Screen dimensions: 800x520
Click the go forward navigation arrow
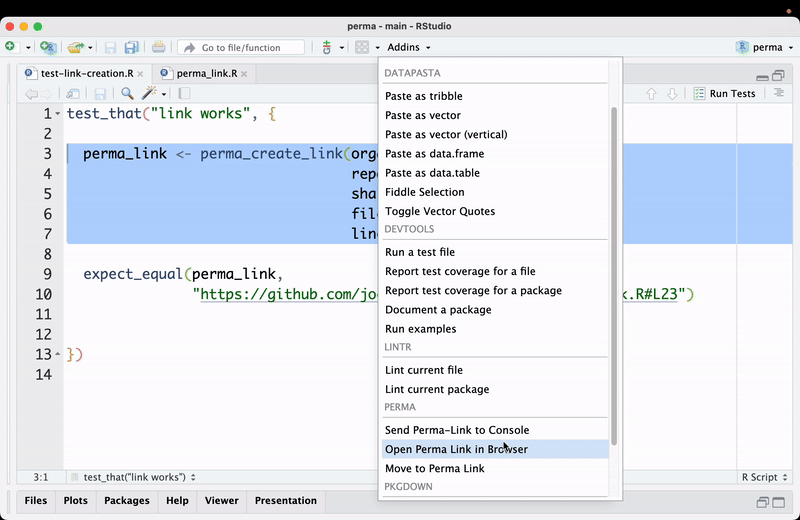pos(46,93)
